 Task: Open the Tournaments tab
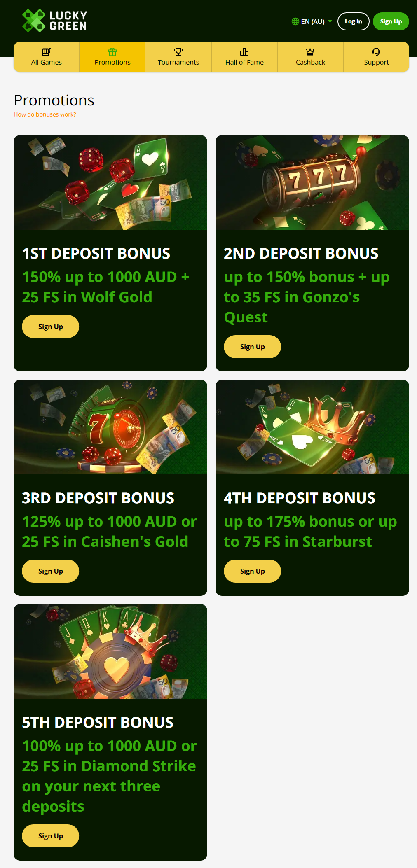click(x=178, y=57)
